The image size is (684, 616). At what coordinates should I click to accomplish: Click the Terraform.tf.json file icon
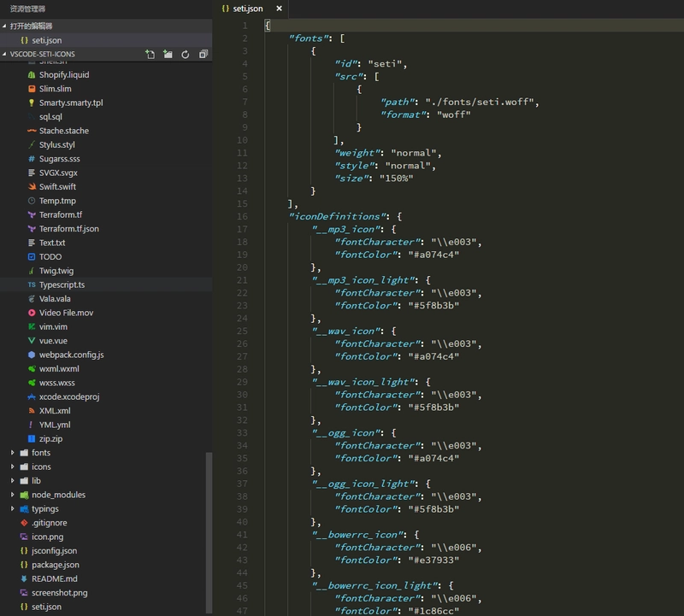pyautogui.click(x=32, y=228)
